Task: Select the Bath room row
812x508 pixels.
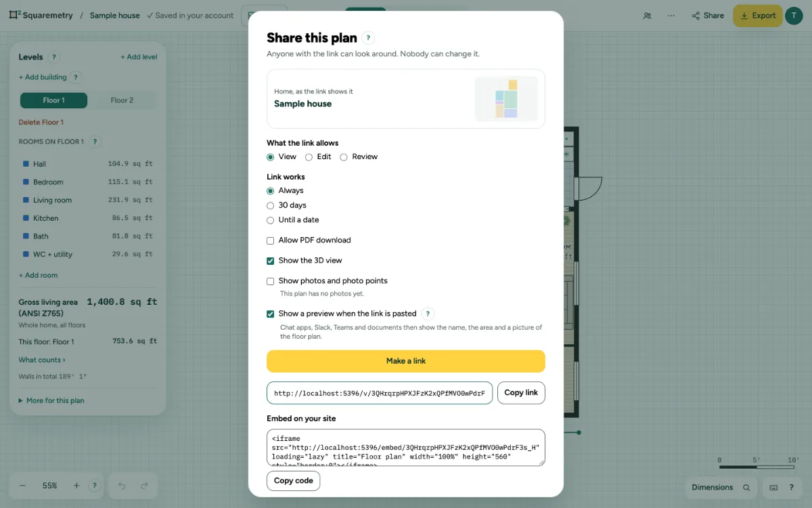Action: point(88,236)
